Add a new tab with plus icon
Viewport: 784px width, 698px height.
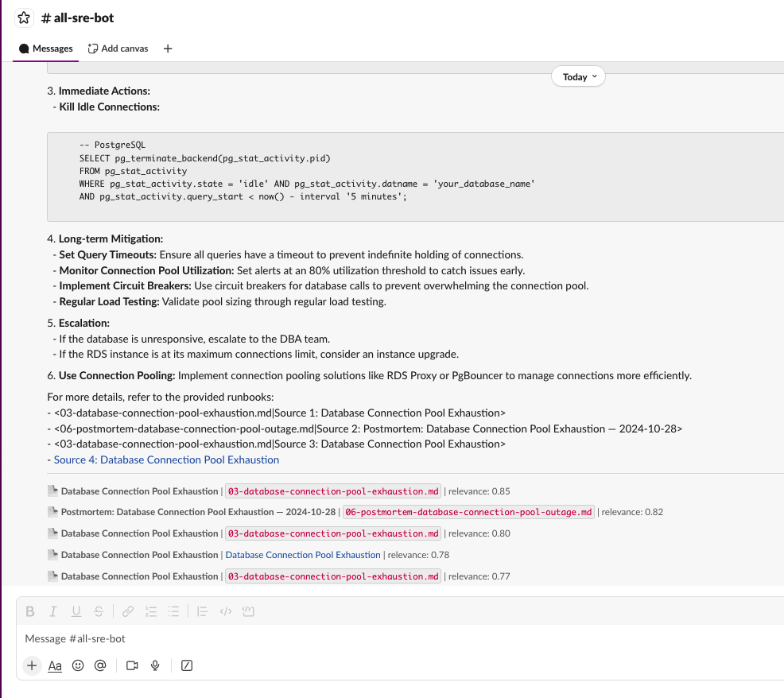(x=168, y=48)
